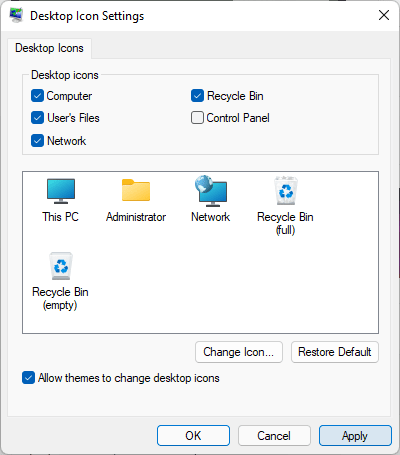Click the "Administrator" label text
The width and height of the screenshot is (400, 455).
136,217
